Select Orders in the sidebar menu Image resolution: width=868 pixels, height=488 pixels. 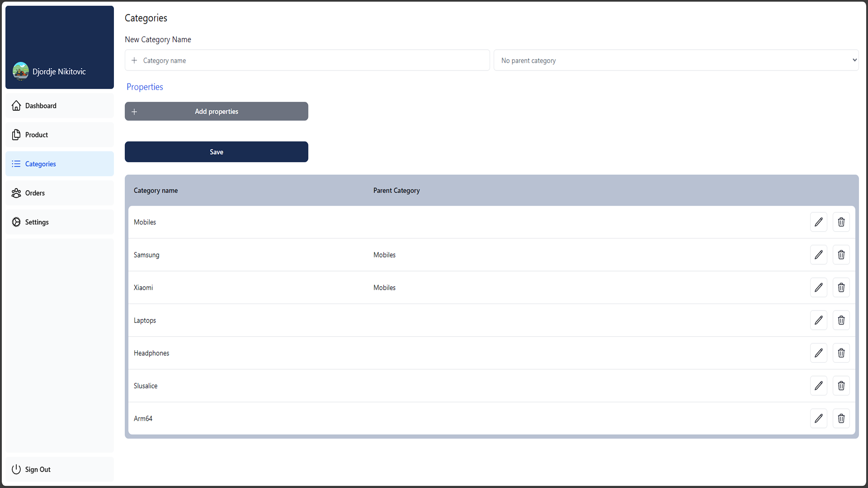35,193
